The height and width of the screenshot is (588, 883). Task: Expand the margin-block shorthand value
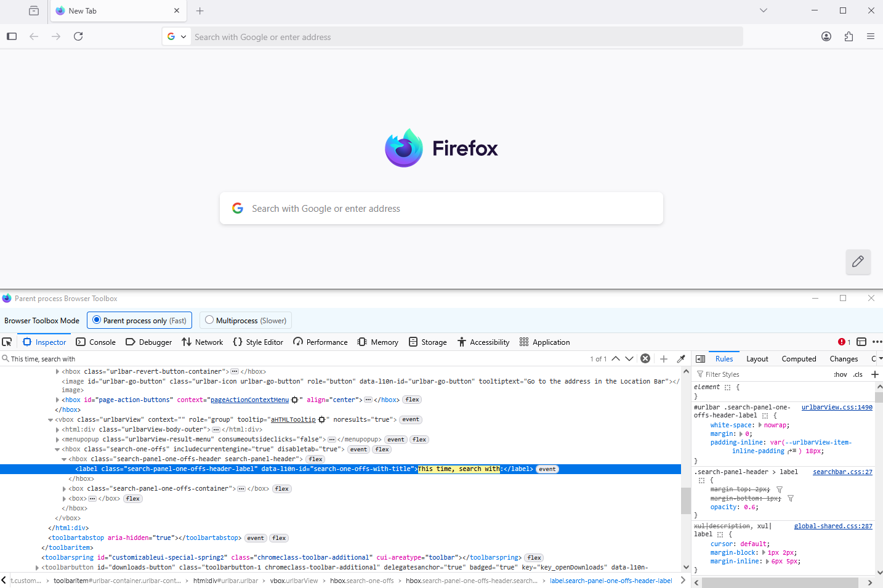[764, 553]
